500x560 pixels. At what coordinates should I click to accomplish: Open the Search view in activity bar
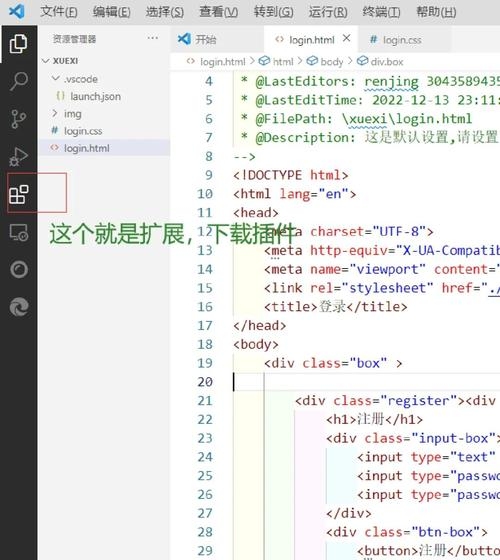click(19, 81)
